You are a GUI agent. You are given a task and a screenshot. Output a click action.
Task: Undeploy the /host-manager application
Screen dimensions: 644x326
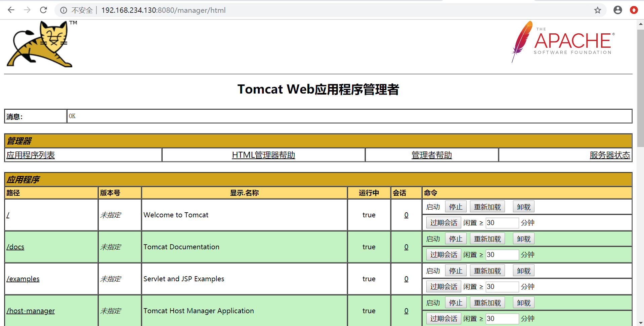click(523, 303)
